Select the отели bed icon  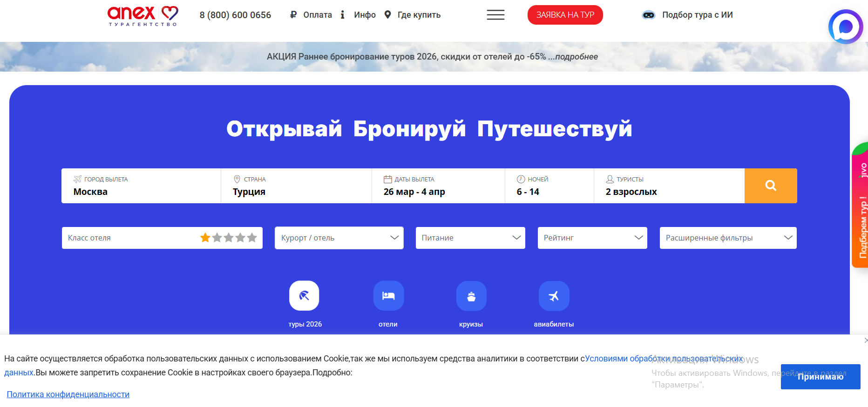[x=388, y=296]
